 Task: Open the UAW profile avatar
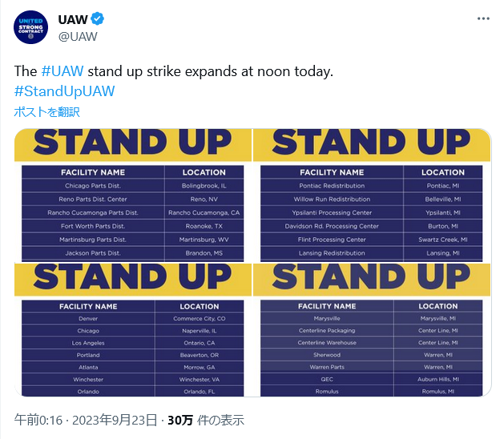[x=31, y=27]
